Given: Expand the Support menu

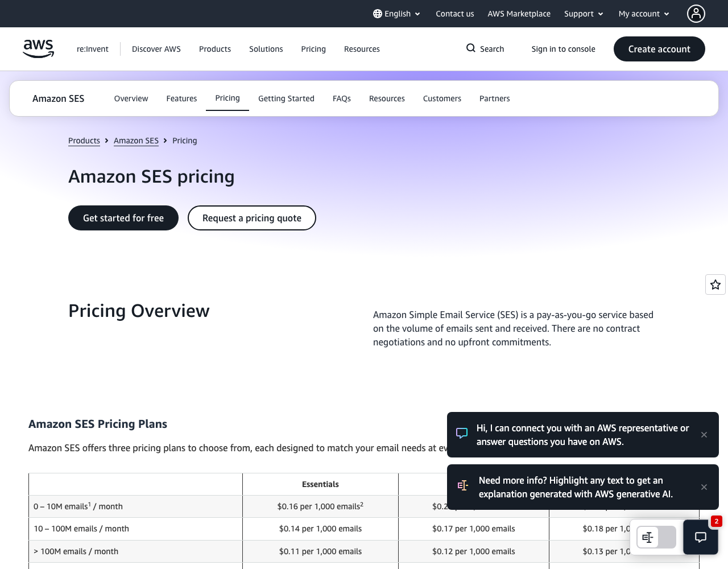Looking at the screenshot, I should click(x=584, y=14).
